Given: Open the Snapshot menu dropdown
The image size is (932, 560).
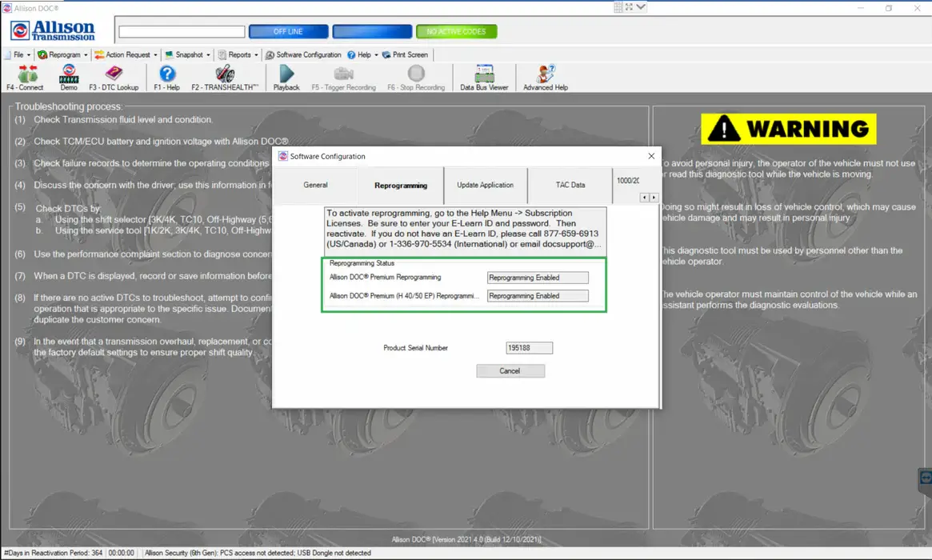Looking at the screenshot, I should [x=189, y=55].
